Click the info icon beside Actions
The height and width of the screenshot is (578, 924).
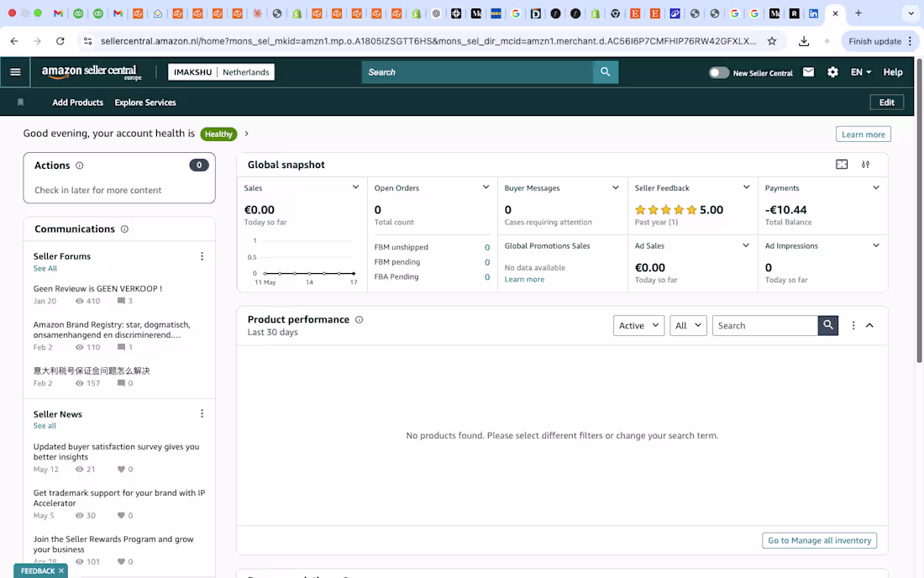pos(80,166)
